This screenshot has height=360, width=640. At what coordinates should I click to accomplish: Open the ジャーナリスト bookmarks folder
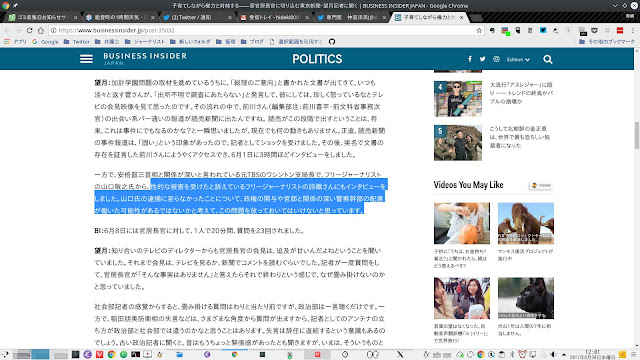coord(145,42)
